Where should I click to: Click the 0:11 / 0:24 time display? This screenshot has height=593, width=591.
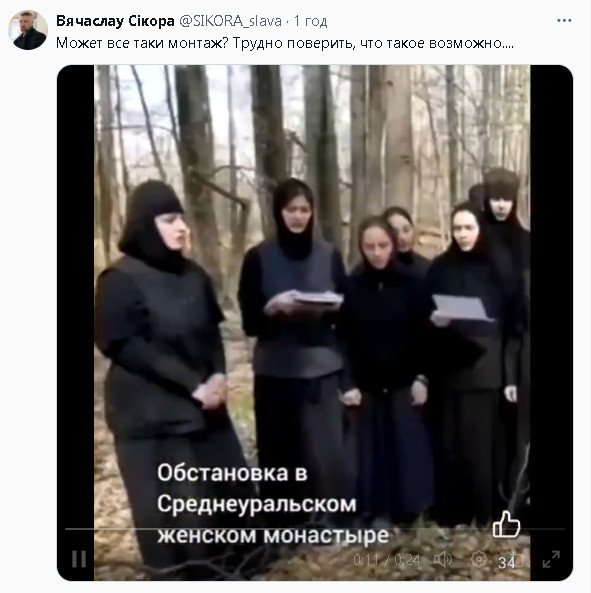[x=387, y=560]
